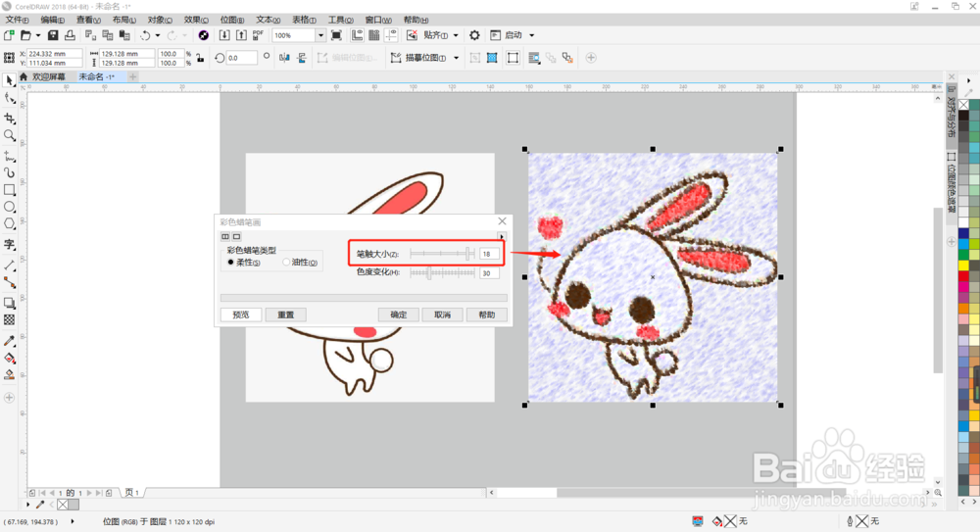Toggle show grid button
Viewport: 980px width, 532px height.
[x=373, y=35]
